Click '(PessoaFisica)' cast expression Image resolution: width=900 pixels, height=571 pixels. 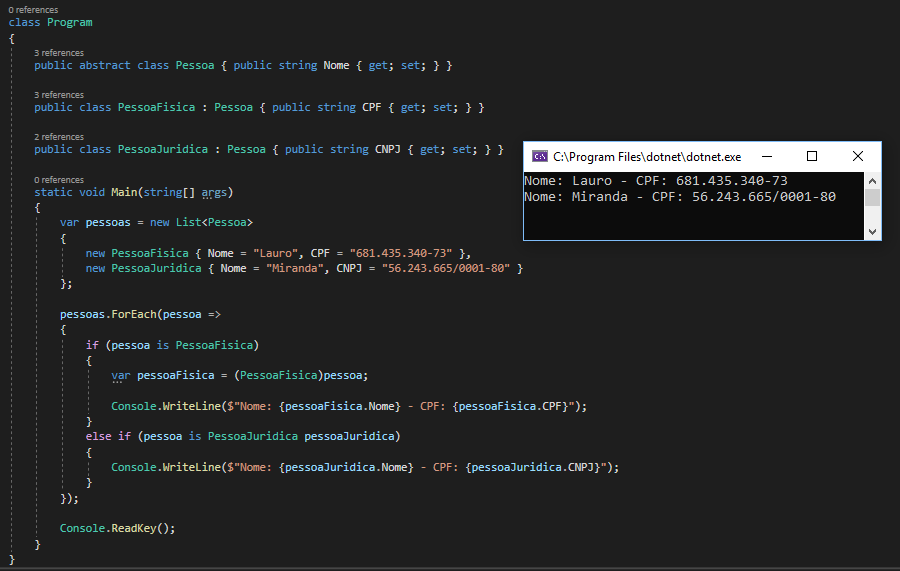click(x=278, y=375)
